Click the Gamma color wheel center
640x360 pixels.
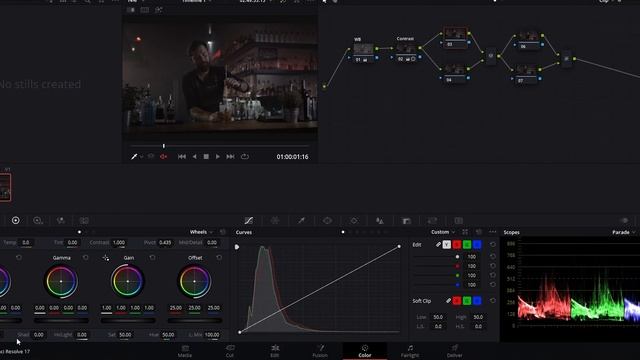pos(61,281)
